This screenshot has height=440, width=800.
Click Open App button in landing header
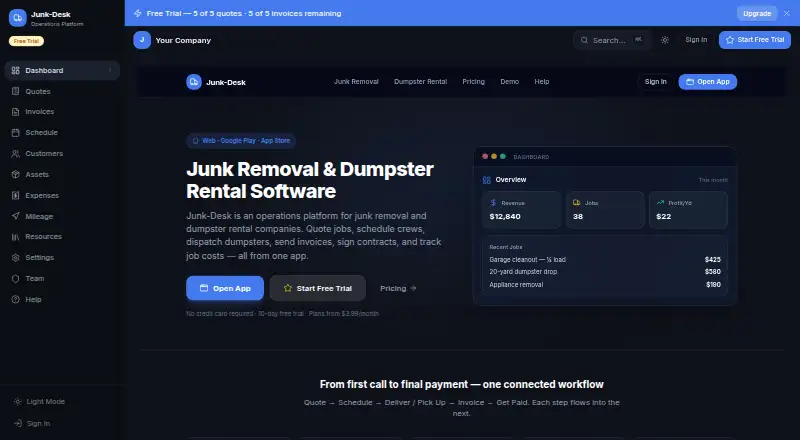tap(708, 82)
